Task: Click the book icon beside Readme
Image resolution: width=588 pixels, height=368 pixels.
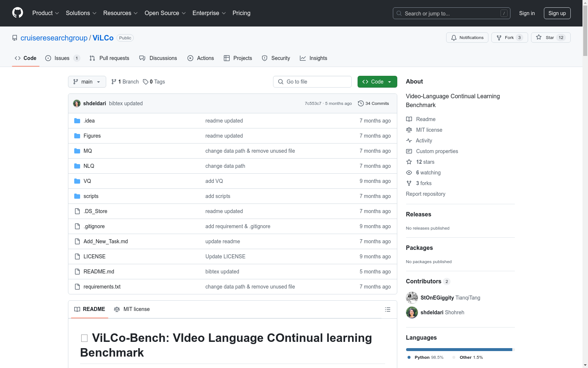Action: point(409,119)
